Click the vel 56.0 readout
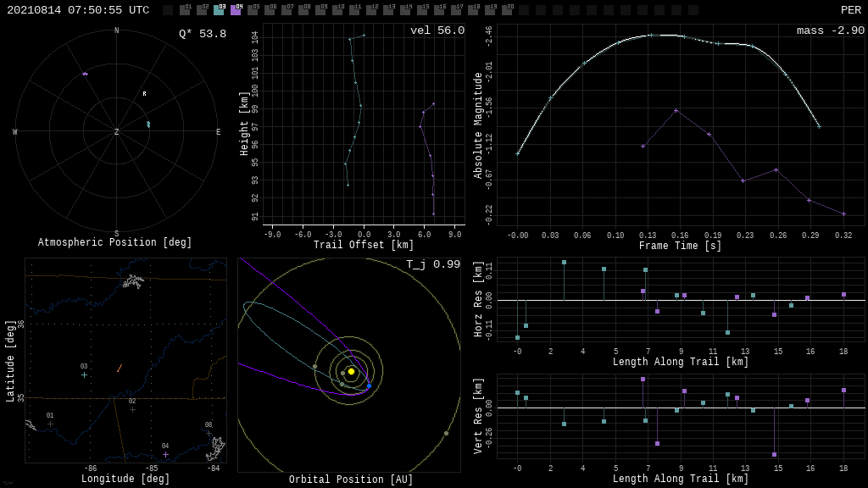 point(437,30)
